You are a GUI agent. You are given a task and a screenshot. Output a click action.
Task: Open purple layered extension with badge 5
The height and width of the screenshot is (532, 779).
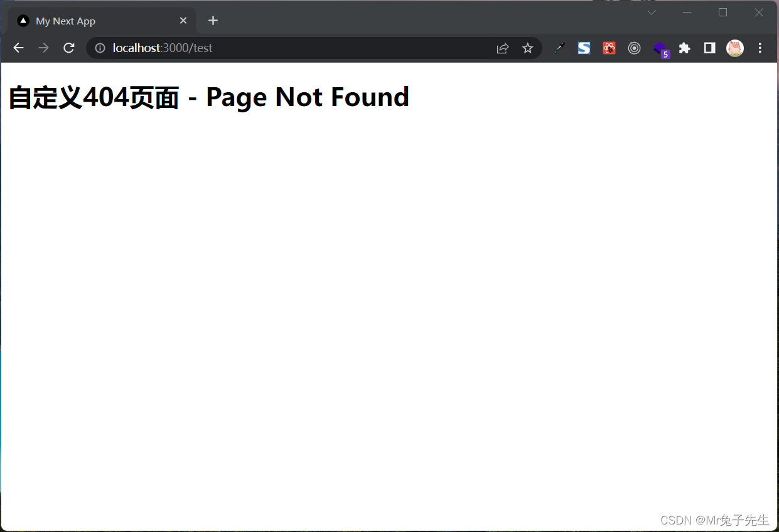tap(660, 50)
